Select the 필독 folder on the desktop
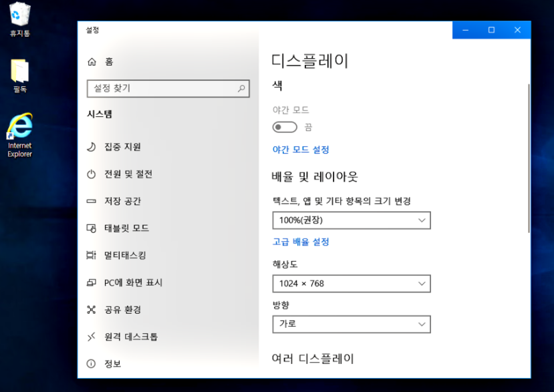The width and height of the screenshot is (554, 392). tap(20, 76)
